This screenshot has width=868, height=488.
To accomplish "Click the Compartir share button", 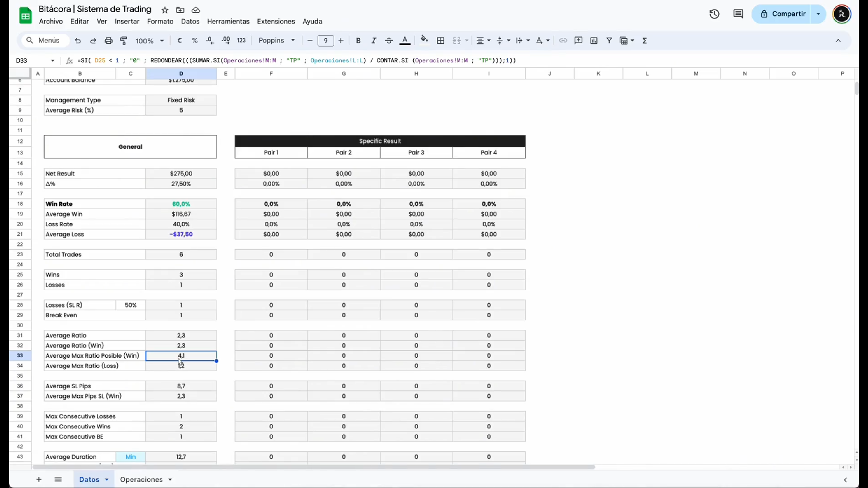I will tap(783, 14).
